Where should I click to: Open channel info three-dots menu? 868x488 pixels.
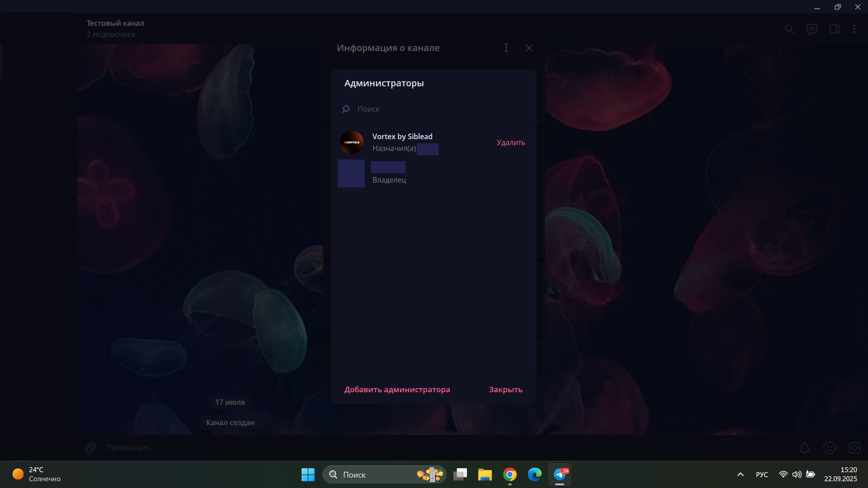506,48
